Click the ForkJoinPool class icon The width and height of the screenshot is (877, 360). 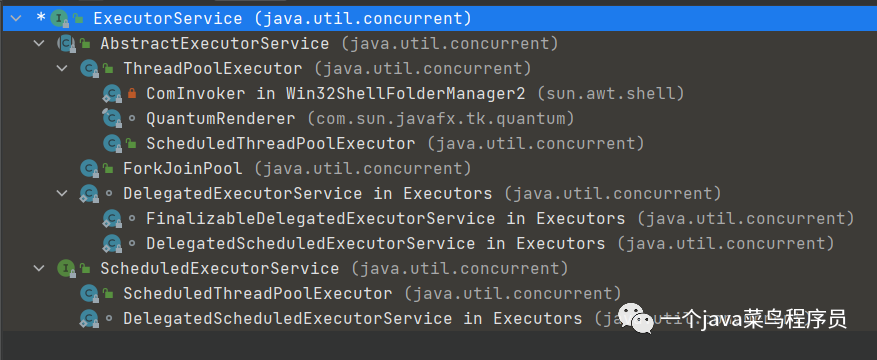(x=89, y=168)
